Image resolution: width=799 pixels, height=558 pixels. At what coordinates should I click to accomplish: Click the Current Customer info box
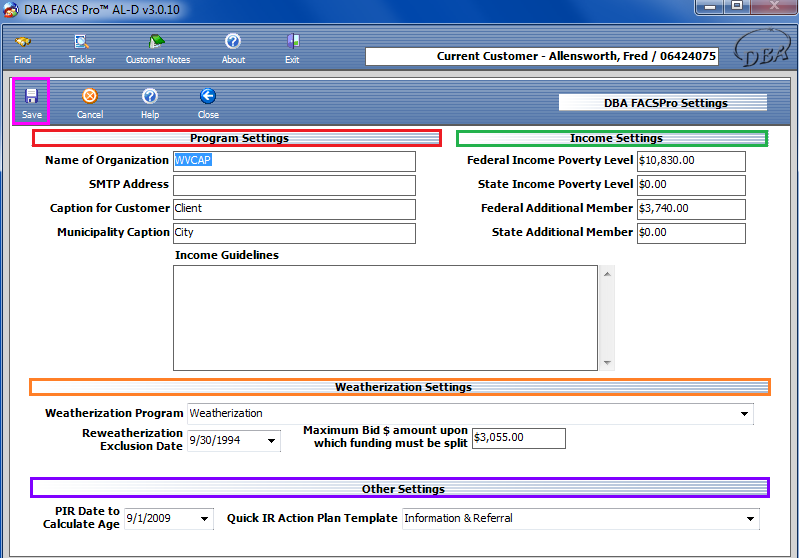click(542, 56)
